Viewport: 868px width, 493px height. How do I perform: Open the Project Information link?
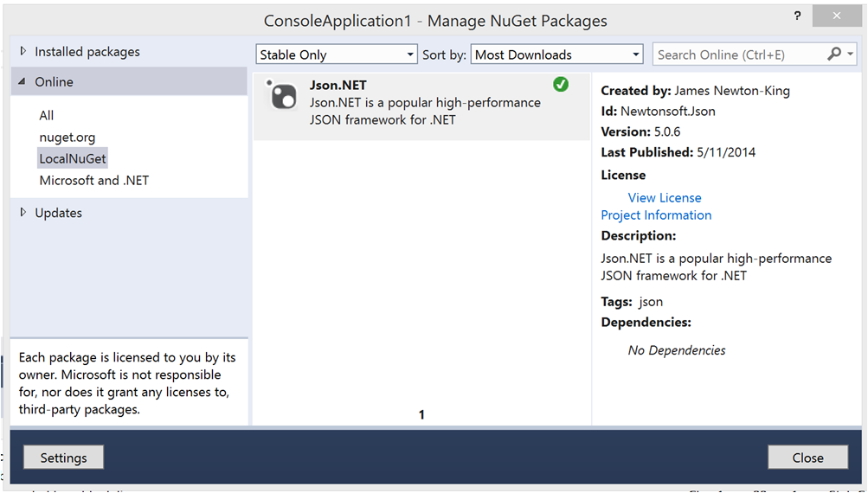[656, 214]
